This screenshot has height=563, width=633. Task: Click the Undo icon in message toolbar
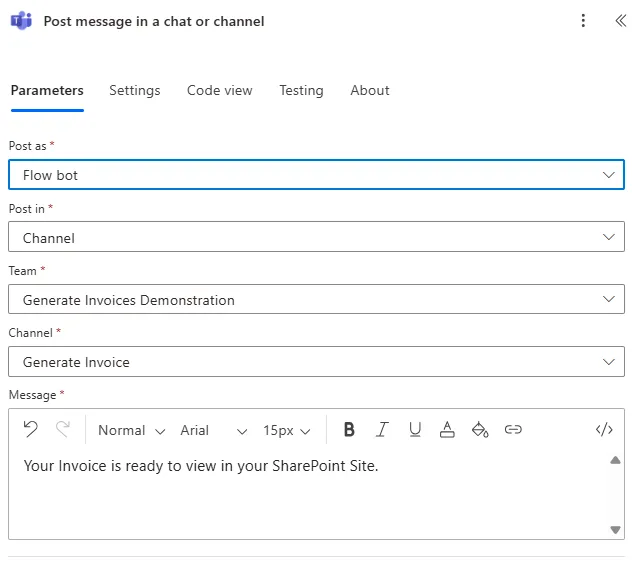tap(31, 430)
